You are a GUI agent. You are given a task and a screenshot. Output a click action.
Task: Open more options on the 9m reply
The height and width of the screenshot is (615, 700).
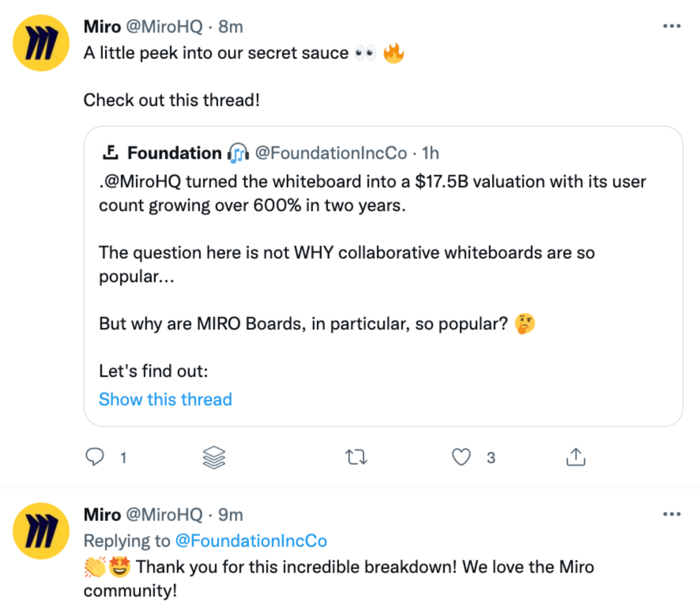click(x=672, y=514)
